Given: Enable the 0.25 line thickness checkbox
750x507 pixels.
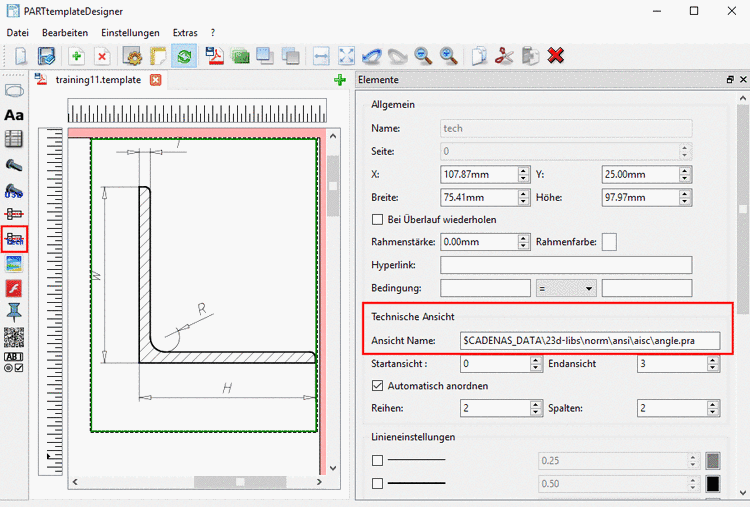Looking at the screenshot, I should point(377,461).
